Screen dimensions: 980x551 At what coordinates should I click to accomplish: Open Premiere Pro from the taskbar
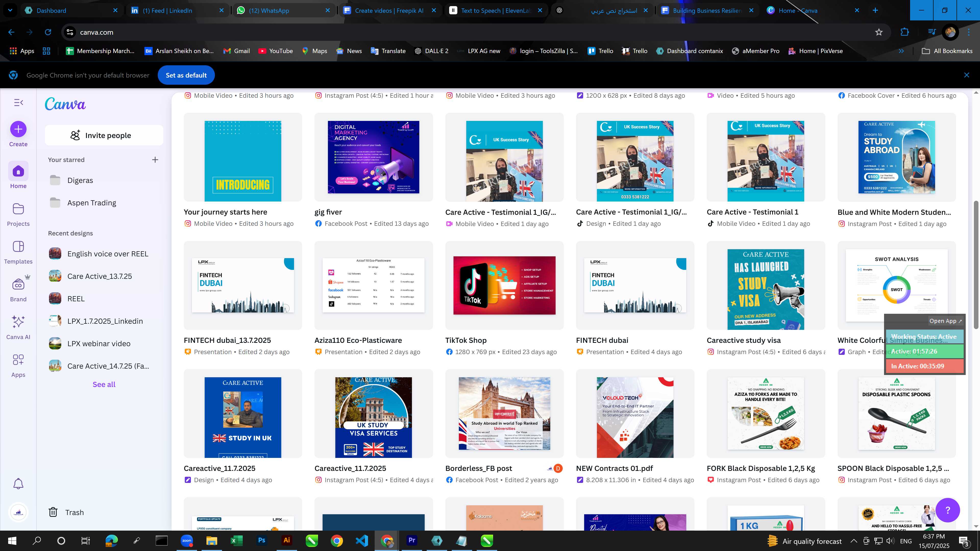412,540
